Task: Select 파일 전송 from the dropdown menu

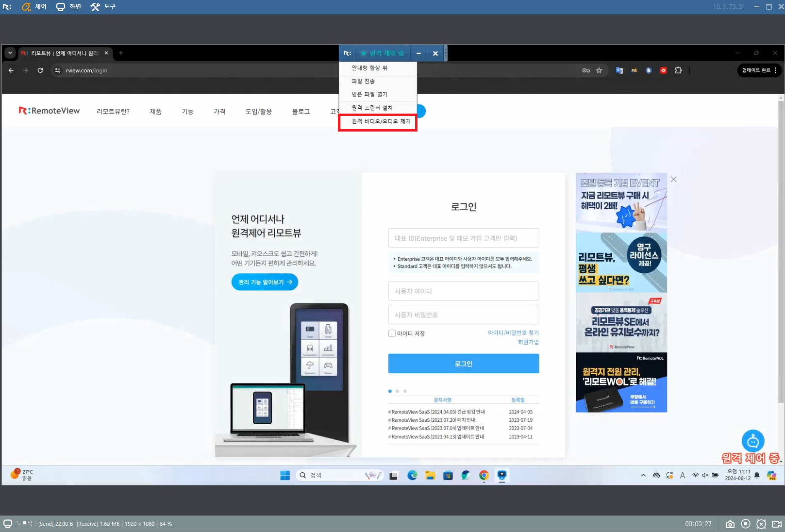Action: point(363,81)
